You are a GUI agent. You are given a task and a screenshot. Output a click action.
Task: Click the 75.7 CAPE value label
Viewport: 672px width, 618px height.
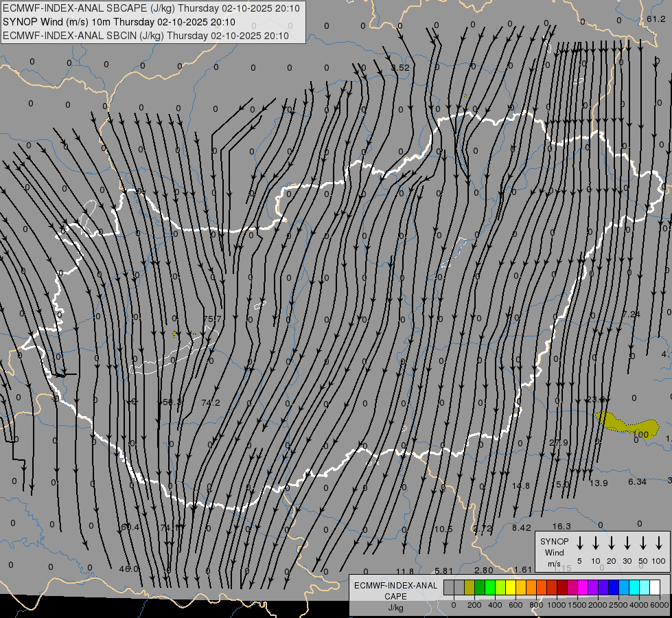(x=212, y=319)
